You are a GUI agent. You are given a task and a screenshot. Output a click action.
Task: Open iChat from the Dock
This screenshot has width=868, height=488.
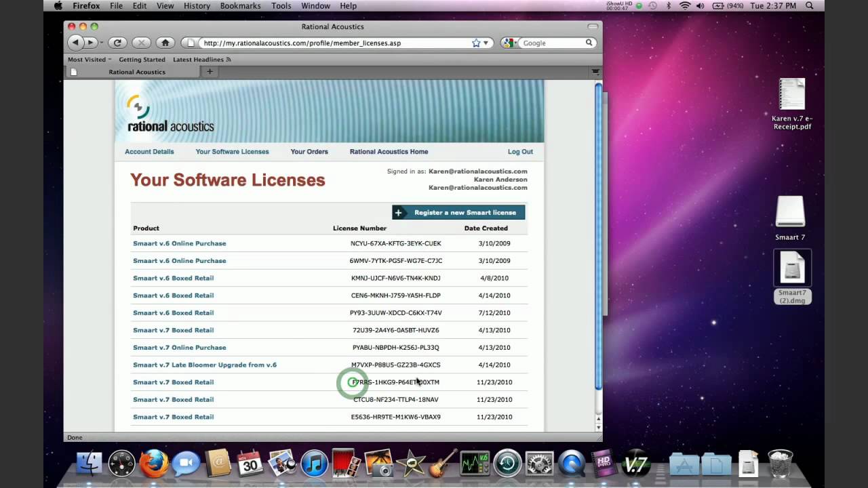click(186, 464)
